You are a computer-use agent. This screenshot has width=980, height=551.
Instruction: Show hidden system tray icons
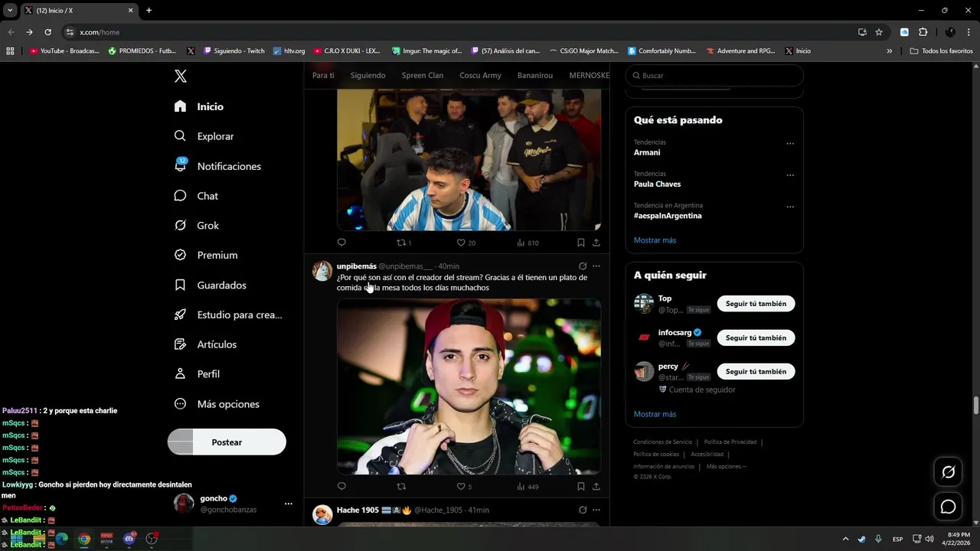pos(845,539)
